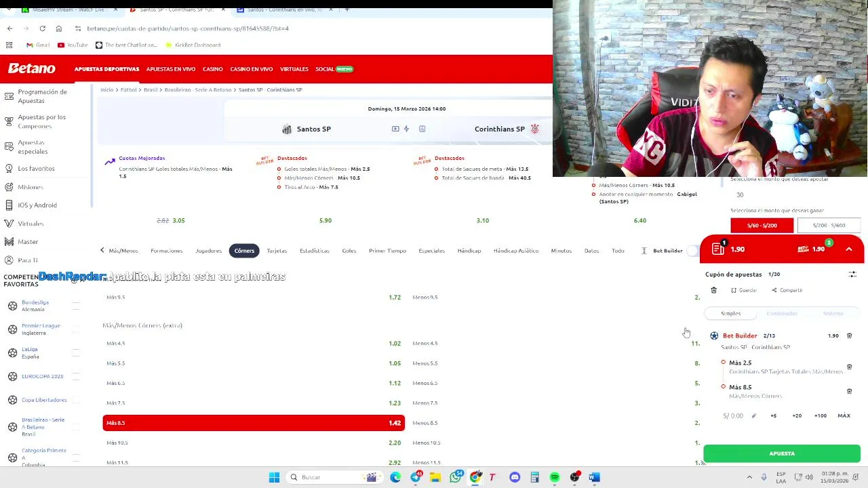
Task: Open WhatsApp from the taskbar
Action: pyautogui.click(x=456, y=477)
